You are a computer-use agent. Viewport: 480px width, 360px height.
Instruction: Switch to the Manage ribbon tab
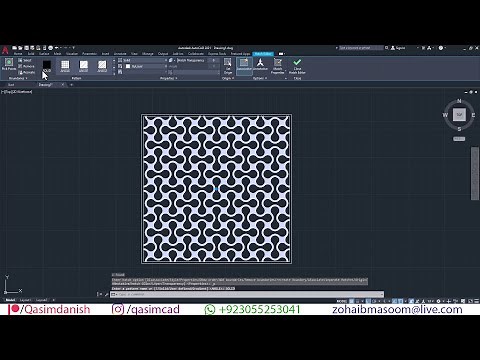point(148,54)
